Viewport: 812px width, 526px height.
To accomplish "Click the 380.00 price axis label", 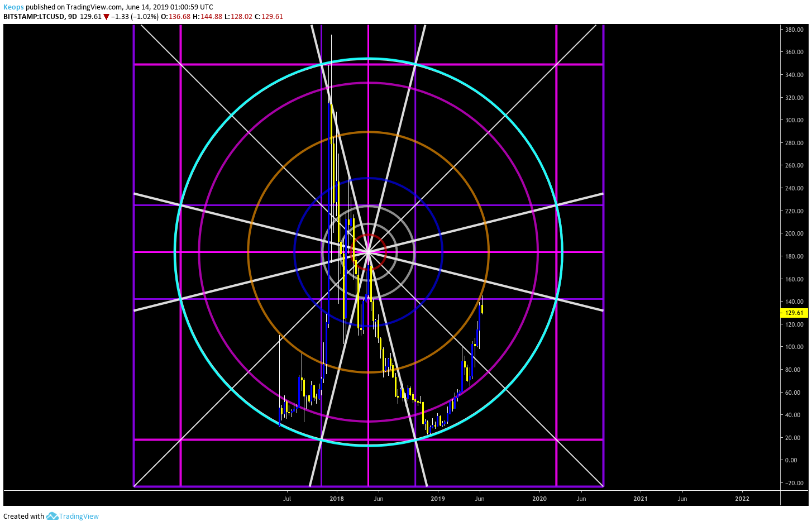I will (794, 30).
